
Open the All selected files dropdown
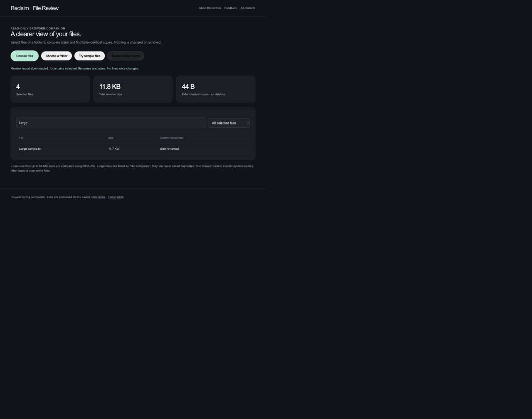pyautogui.click(x=229, y=123)
